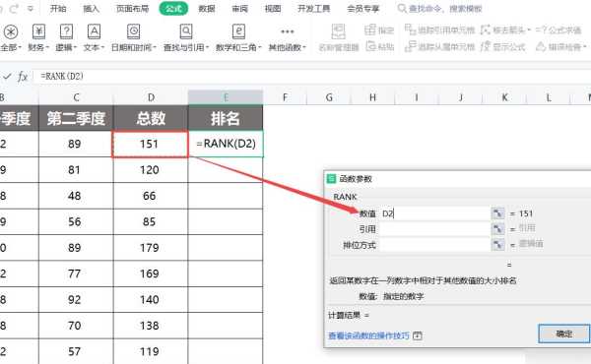Confirm entry with formula bar checkmark
This screenshot has height=364, width=591.
point(7,77)
